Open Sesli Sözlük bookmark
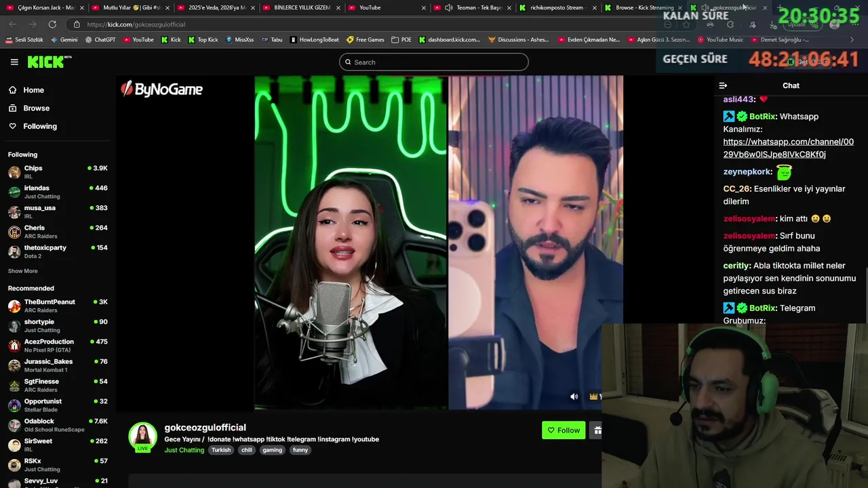 (x=24, y=40)
